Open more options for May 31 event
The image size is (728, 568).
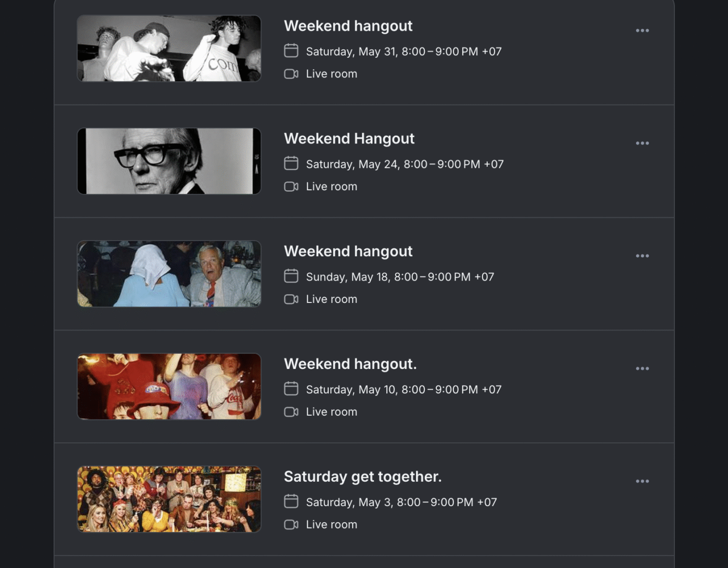tap(642, 31)
